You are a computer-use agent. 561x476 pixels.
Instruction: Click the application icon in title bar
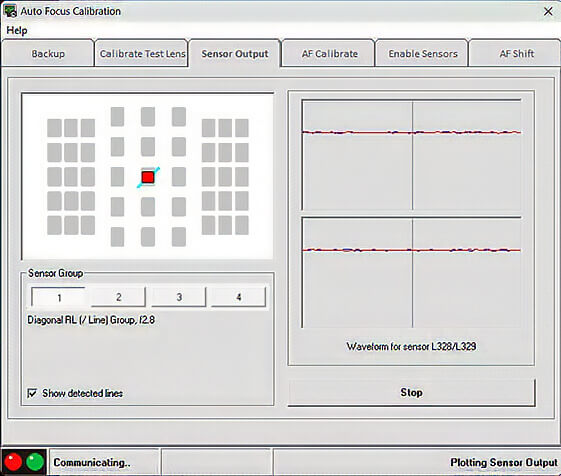coord(10,11)
